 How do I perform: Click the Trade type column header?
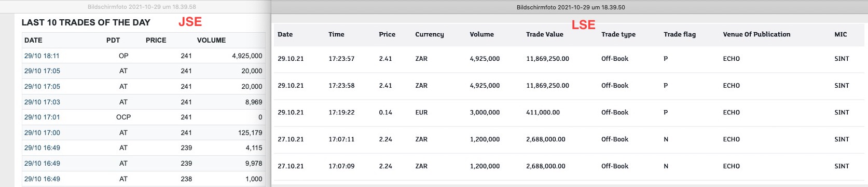(618, 34)
